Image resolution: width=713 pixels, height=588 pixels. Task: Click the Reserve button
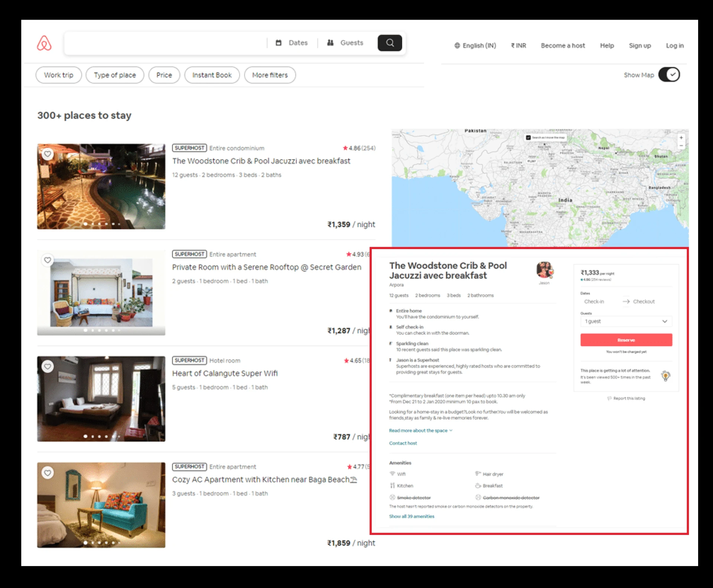pos(626,340)
